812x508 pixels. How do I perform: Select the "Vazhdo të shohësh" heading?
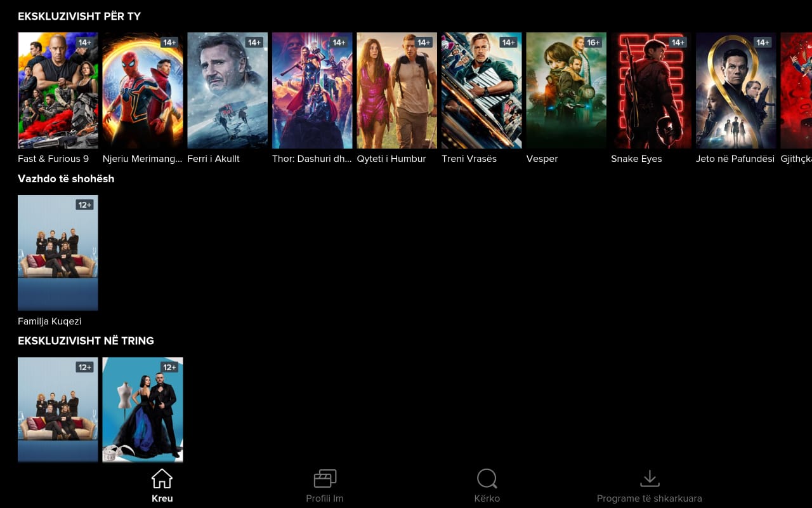(x=66, y=178)
